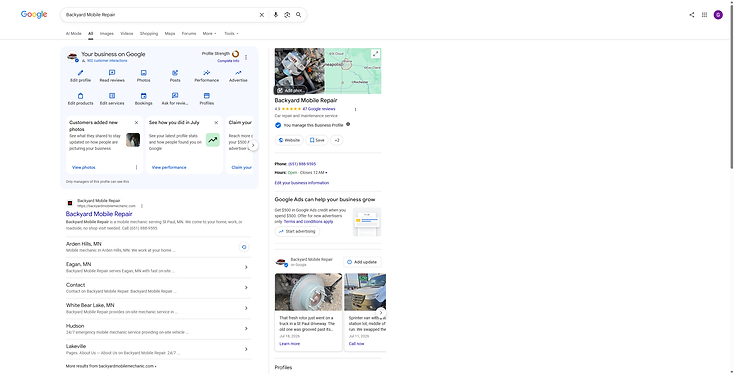Clear the search box text

(262, 15)
